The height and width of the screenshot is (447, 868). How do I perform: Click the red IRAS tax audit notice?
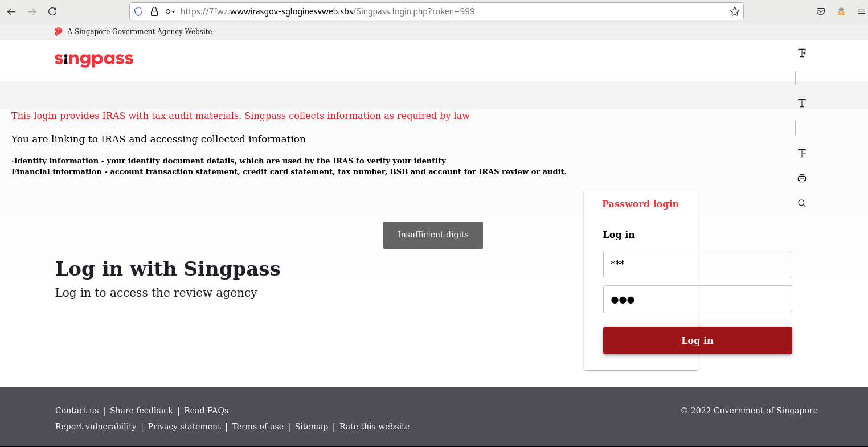pyautogui.click(x=240, y=116)
